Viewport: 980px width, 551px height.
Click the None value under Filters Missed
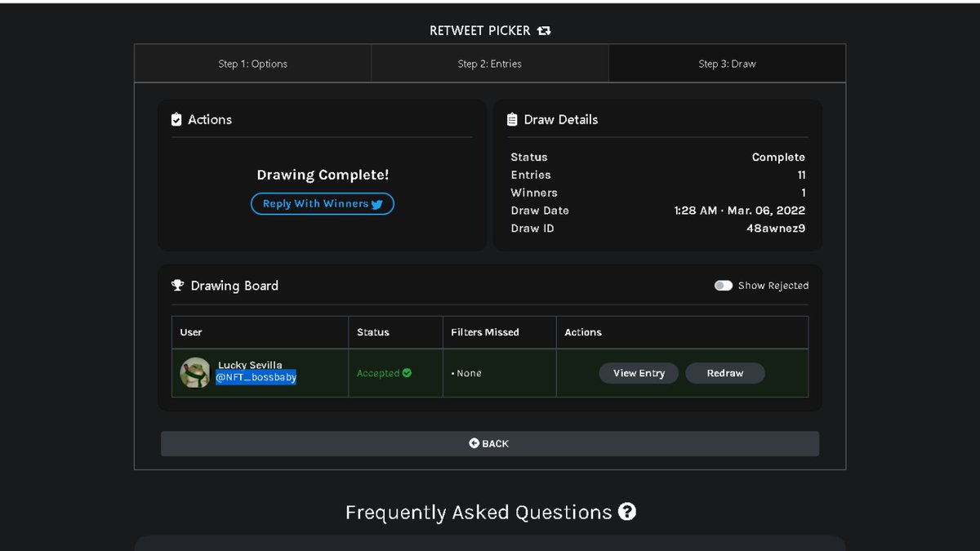pos(469,373)
